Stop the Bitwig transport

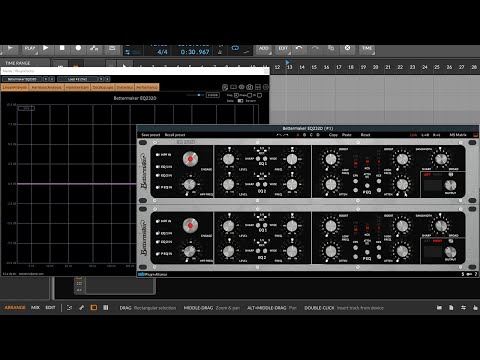[62, 48]
